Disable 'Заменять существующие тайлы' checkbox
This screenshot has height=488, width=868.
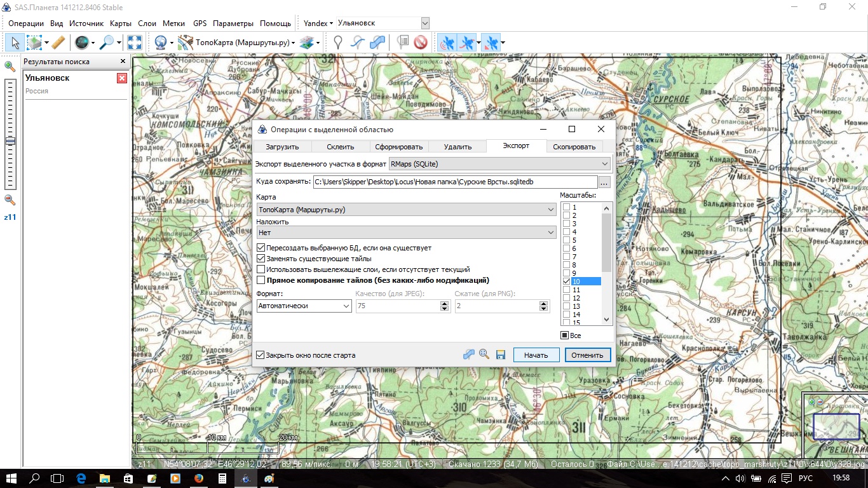point(261,259)
